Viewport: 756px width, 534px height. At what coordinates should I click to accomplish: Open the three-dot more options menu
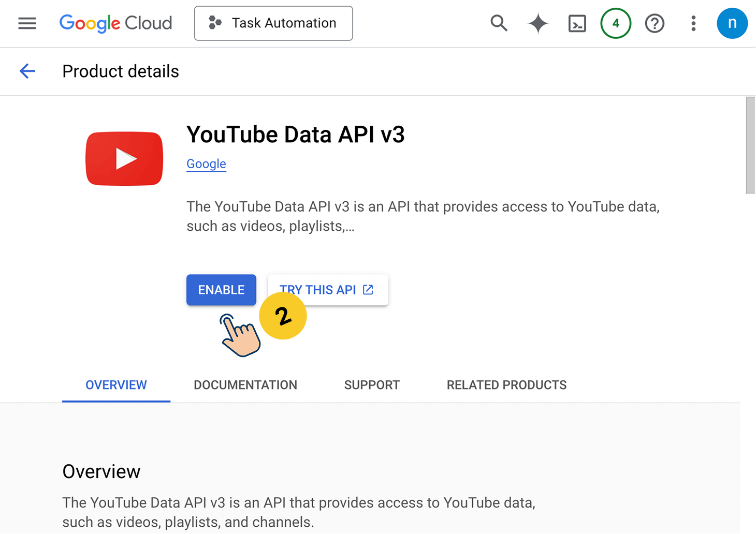[693, 23]
